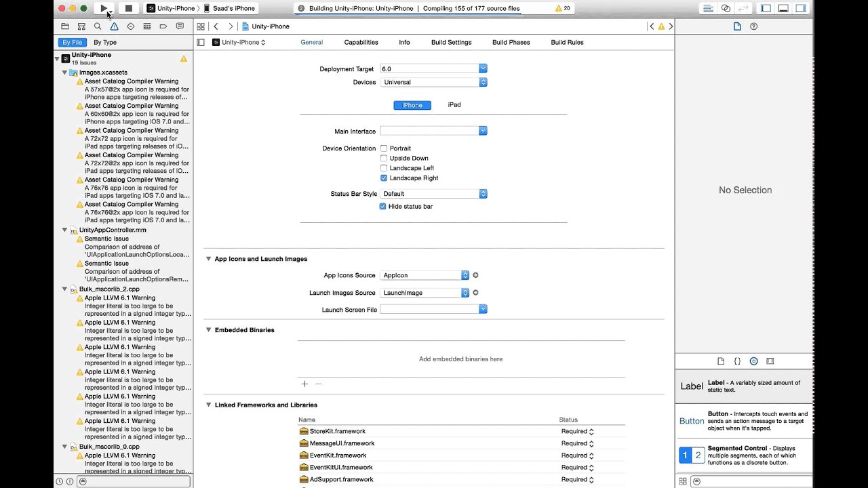The width and height of the screenshot is (868, 488).
Task: Add embedded binary with plus button
Action: pos(304,384)
